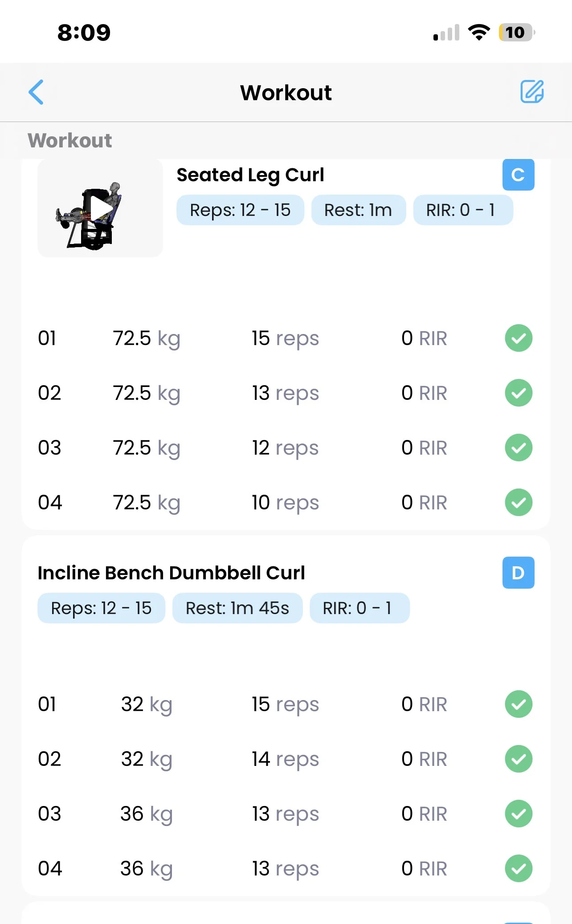Toggle Seated Leg Curl set 03 completion check

click(519, 448)
